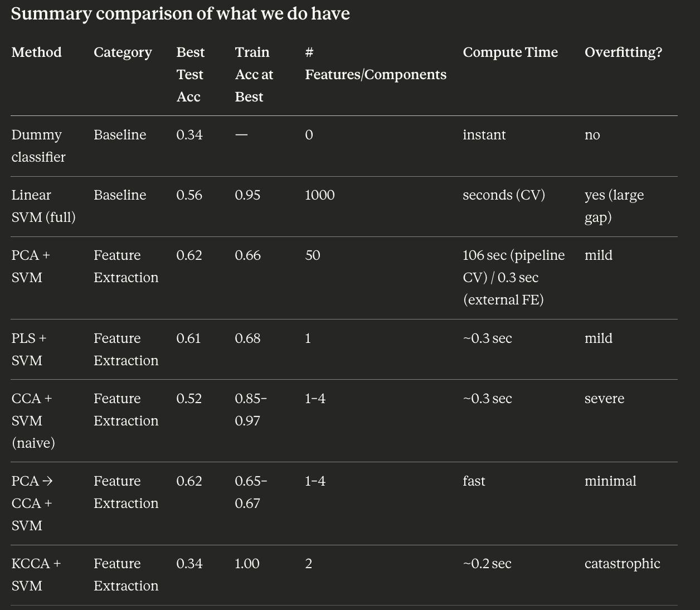The height and width of the screenshot is (610, 700).
Task: Click the Category column header
Action: 123,52
